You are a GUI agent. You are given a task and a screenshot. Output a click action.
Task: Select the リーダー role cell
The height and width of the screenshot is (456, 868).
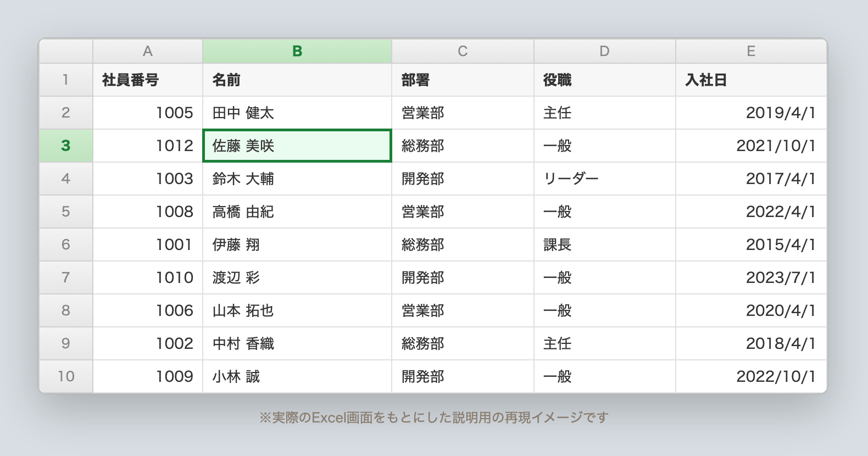tap(604, 179)
